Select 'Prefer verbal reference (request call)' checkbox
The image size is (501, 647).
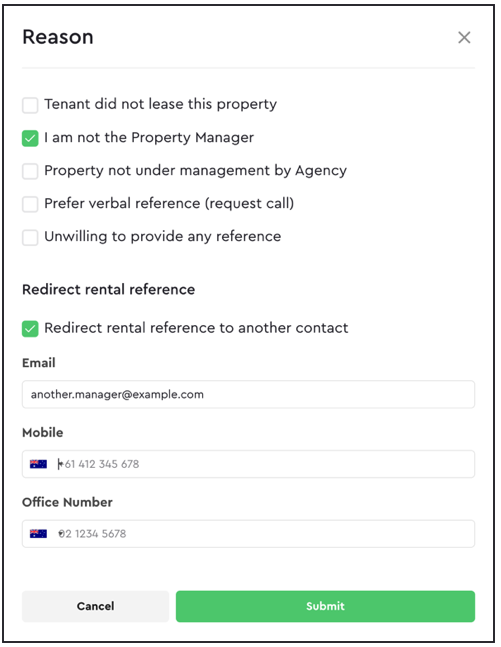point(30,204)
